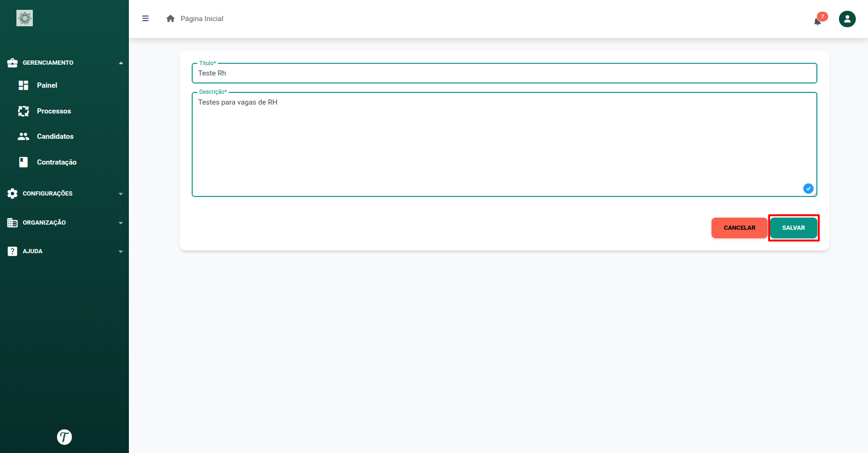Expand the Ajuda section
Viewport: 868px width, 453px height.
pyautogui.click(x=121, y=251)
